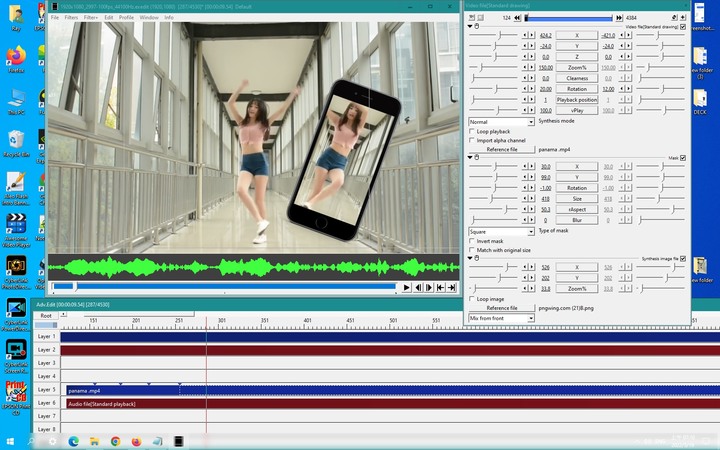The width and height of the screenshot is (720, 450).
Task: Open the Recycle Bin desktop icon
Action: 16,143
